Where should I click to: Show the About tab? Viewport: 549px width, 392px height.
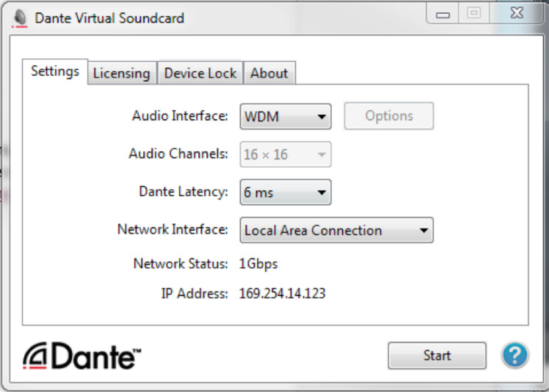269,73
